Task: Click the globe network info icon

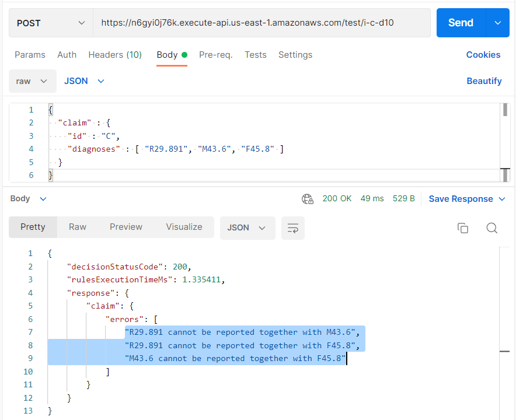Action: pyautogui.click(x=308, y=199)
